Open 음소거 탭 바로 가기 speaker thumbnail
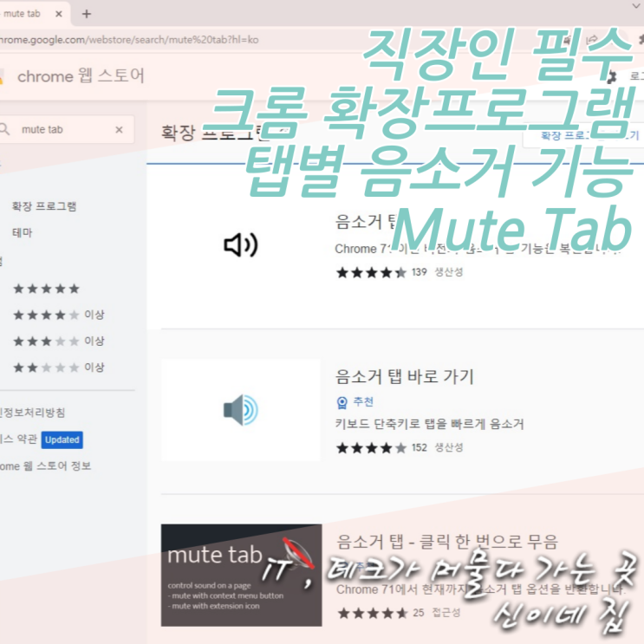The width and height of the screenshot is (644, 644). (x=241, y=410)
